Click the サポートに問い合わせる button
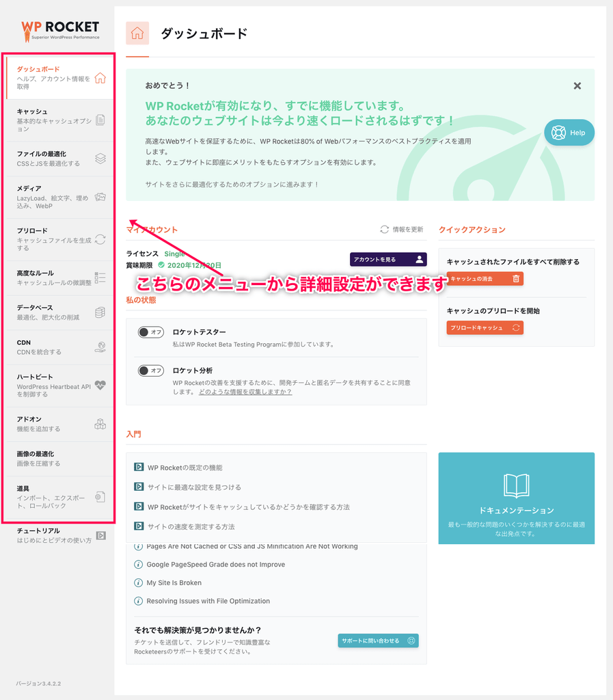Image resolution: width=613 pixels, height=700 pixels. coord(379,641)
